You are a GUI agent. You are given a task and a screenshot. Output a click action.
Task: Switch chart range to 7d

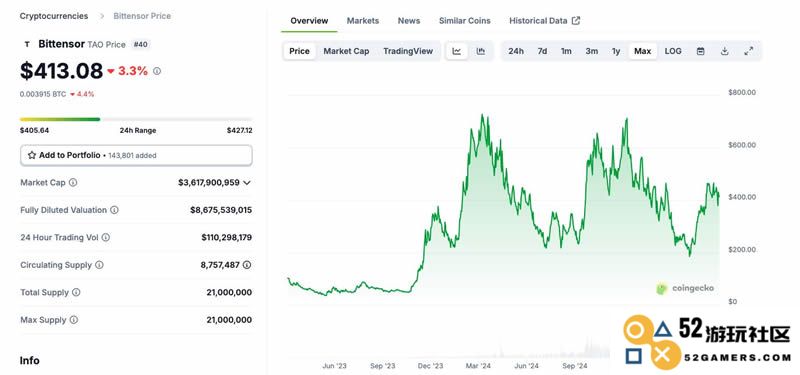(x=542, y=51)
